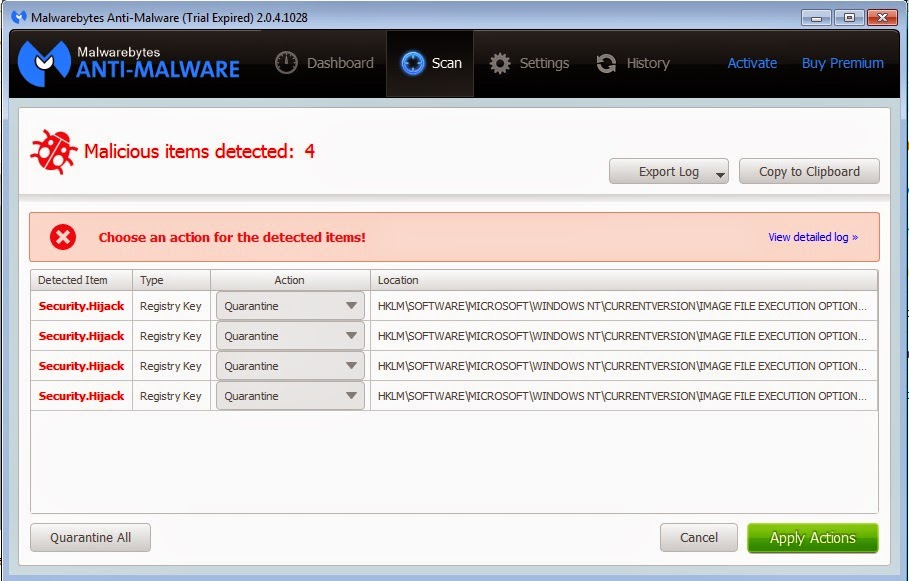Image resolution: width=909 pixels, height=581 pixels.
Task: Open the first row Quarantine action dropdown
Action: click(290, 306)
